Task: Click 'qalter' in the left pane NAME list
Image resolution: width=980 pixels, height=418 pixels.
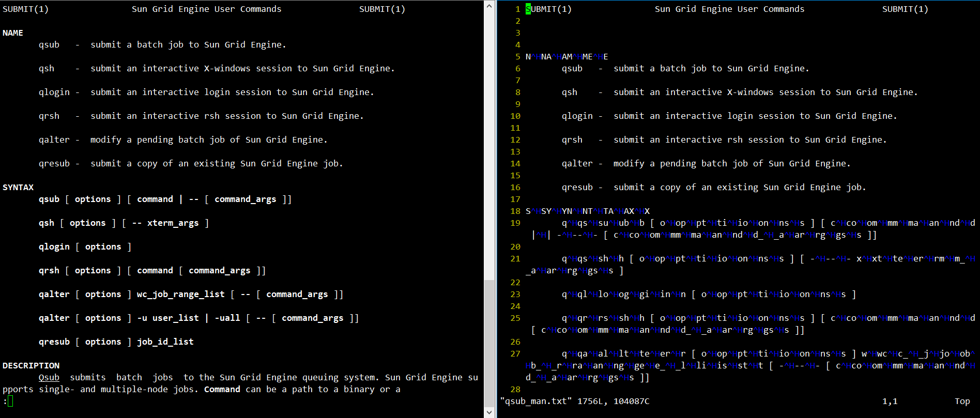Action: (x=54, y=140)
